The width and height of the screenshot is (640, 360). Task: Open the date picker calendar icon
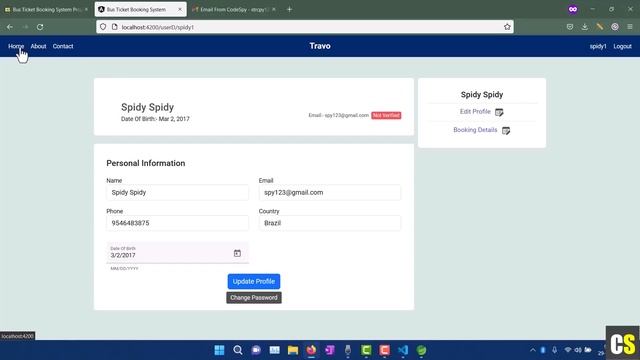point(237,253)
